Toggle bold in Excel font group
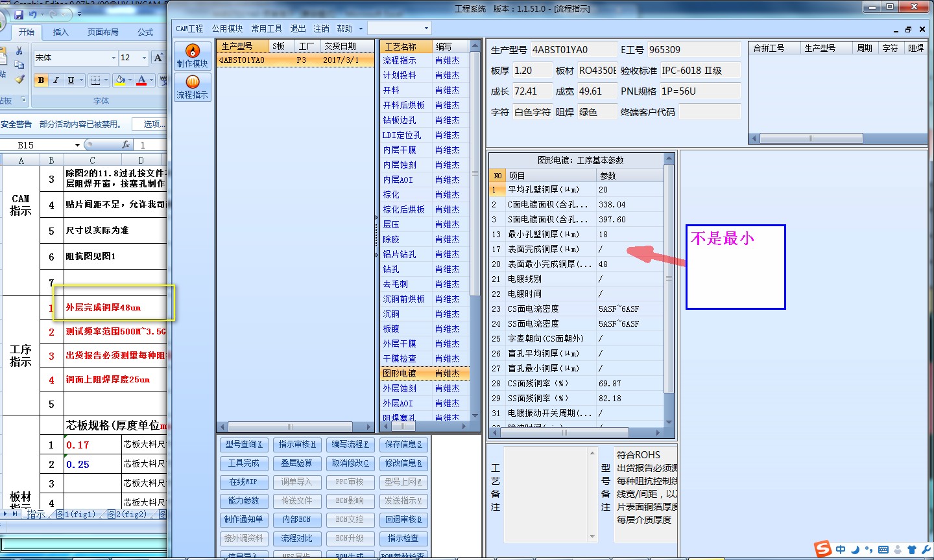934x560 pixels. pos(42,80)
